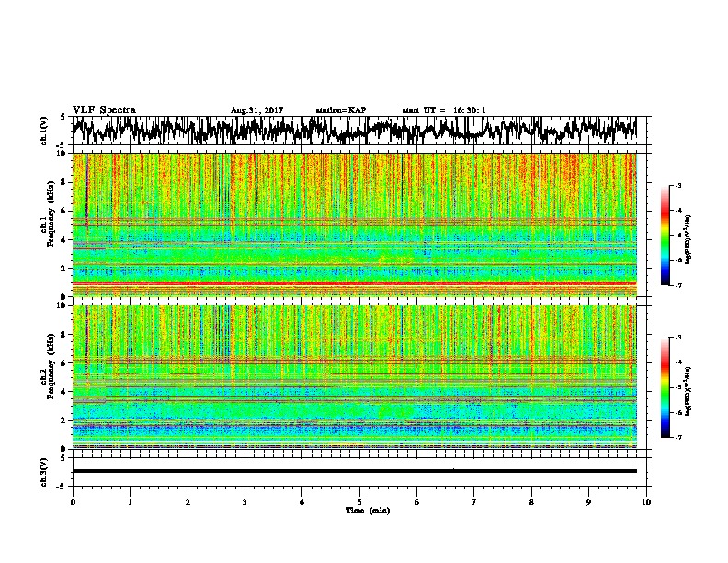Click the time axis tick label '8'
This screenshot has width=728, height=563.
(531, 502)
